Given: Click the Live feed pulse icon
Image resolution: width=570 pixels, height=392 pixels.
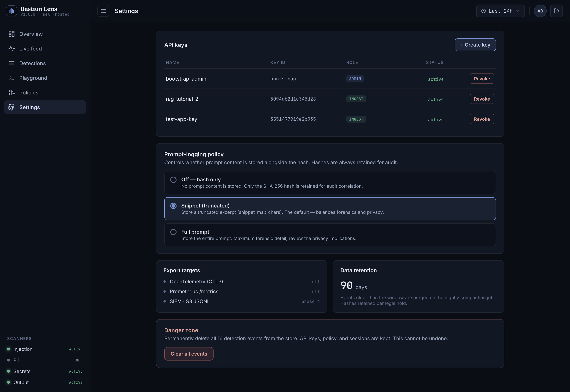Looking at the screenshot, I should (x=11, y=49).
